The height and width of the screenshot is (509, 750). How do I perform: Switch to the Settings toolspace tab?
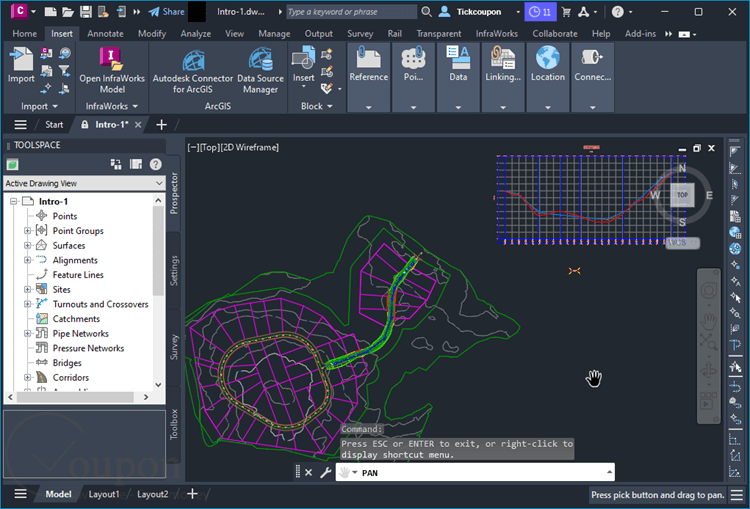tap(174, 271)
